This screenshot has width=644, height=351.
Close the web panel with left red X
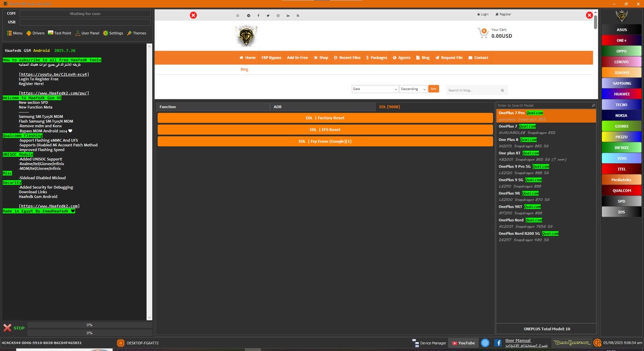pos(194,15)
